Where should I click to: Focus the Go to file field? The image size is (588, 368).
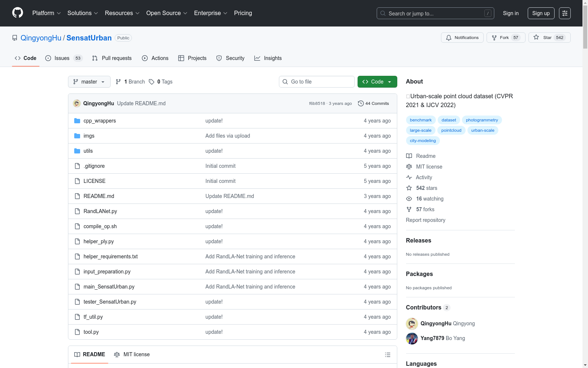pos(317,82)
